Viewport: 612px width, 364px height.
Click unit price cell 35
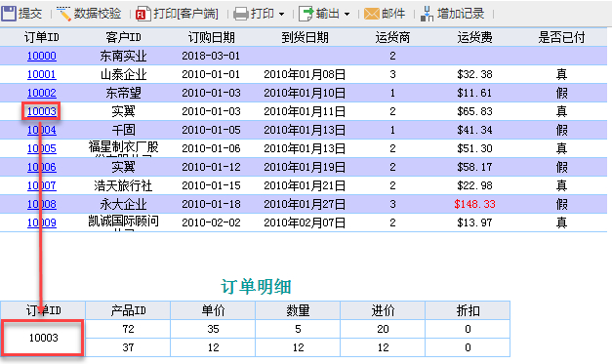tap(213, 329)
